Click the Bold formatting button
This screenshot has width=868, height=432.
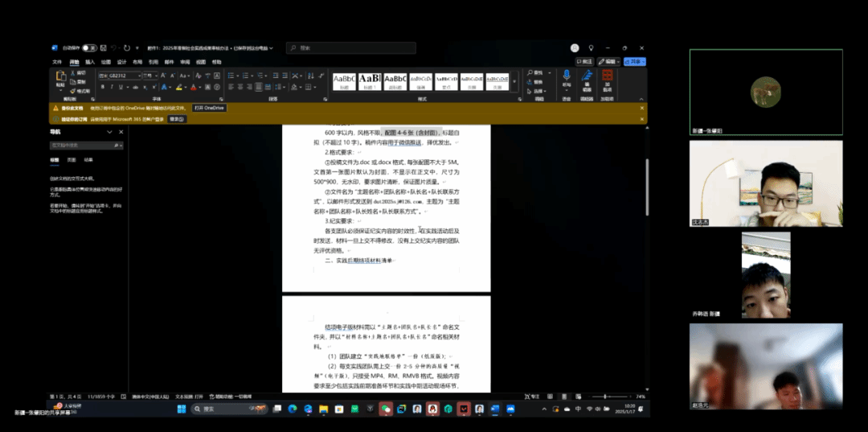coord(100,87)
